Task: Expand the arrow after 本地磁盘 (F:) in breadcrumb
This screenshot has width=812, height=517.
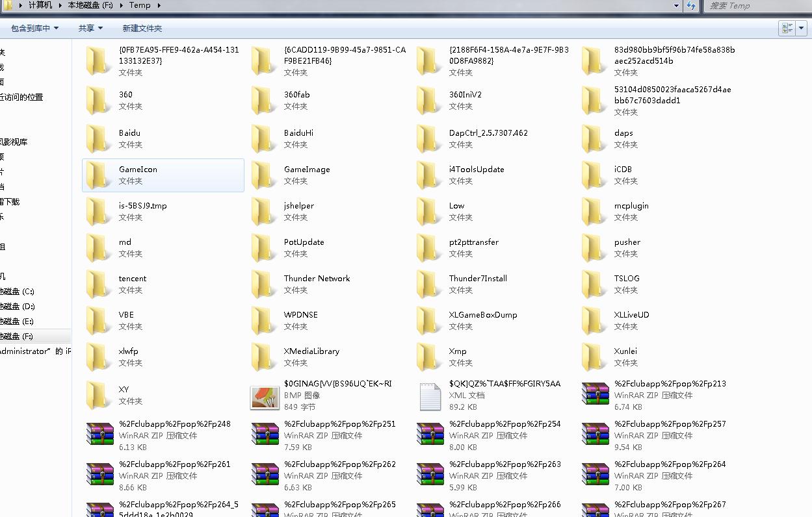Action: click(121, 5)
